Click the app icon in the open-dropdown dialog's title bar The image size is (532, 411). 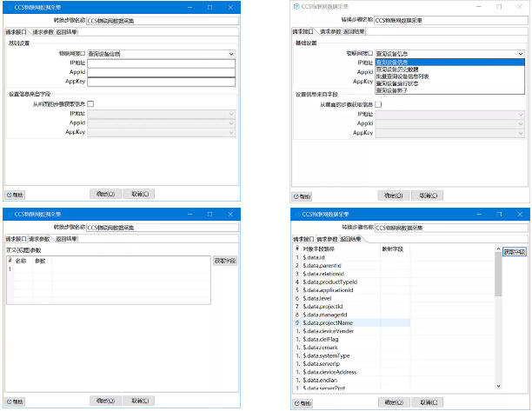[x=296, y=8]
